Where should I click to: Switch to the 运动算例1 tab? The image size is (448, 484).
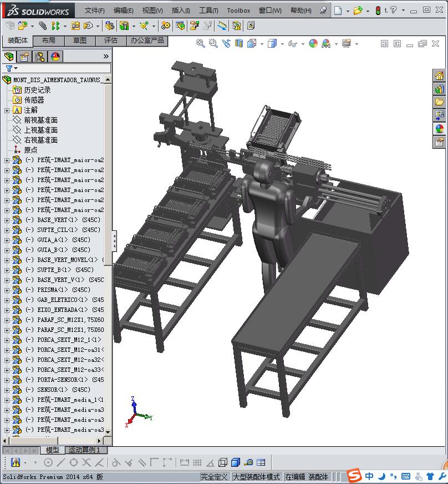click(84, 450)
